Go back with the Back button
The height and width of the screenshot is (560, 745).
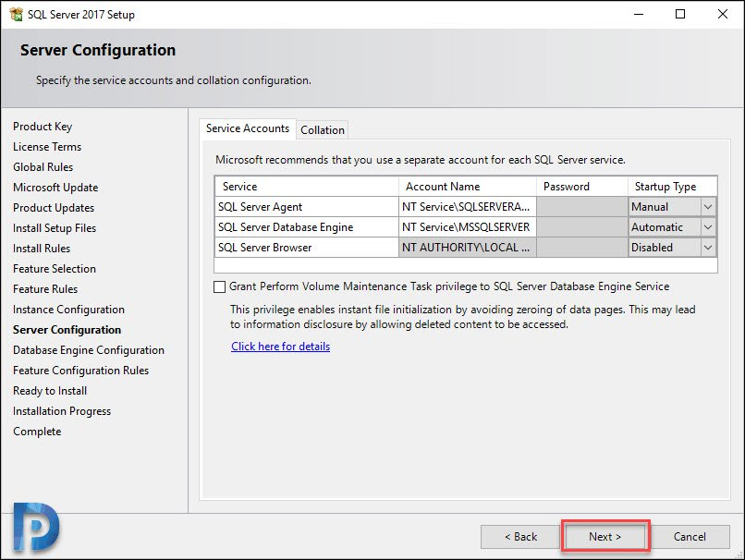(520, 537)
